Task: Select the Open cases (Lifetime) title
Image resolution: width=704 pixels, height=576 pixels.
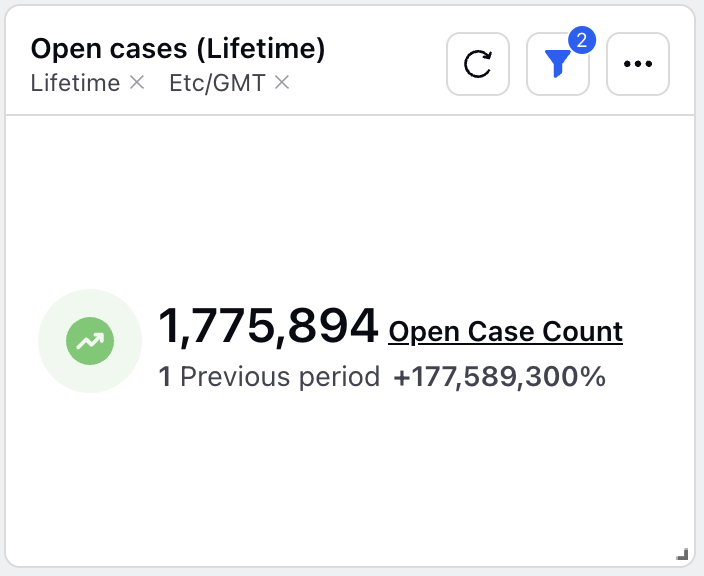Action: coord(178,48)
